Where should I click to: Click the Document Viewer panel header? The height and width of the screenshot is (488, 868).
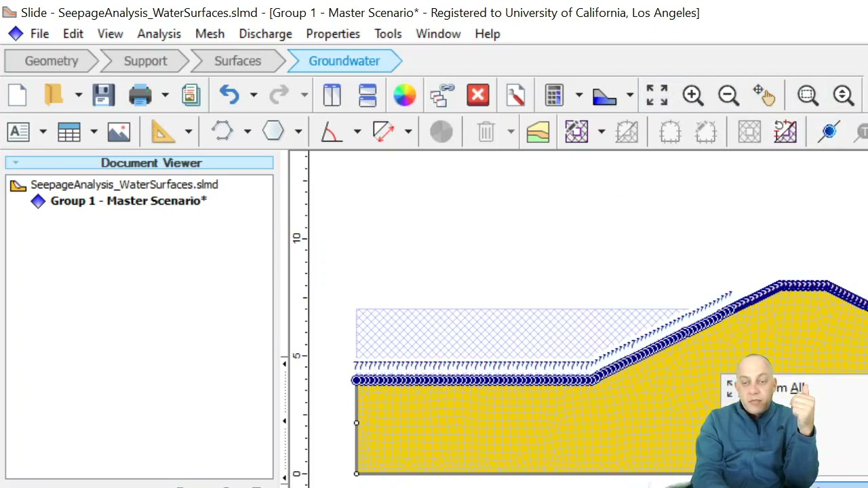[x=139, y=163]
